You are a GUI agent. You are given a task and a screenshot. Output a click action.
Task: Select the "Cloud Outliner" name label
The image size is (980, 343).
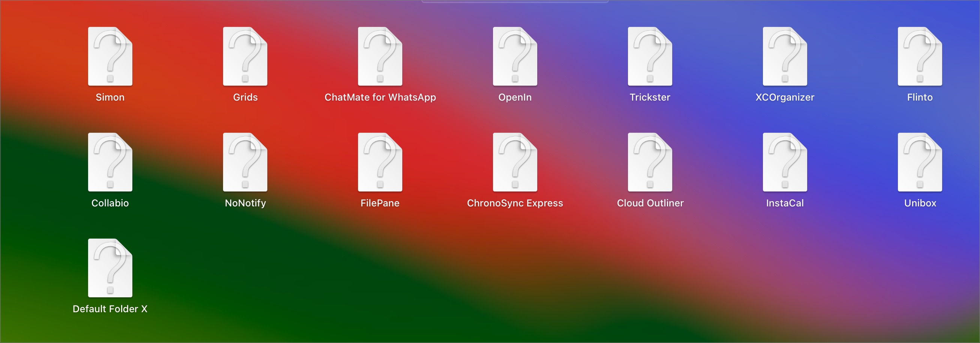click(650, 203)
